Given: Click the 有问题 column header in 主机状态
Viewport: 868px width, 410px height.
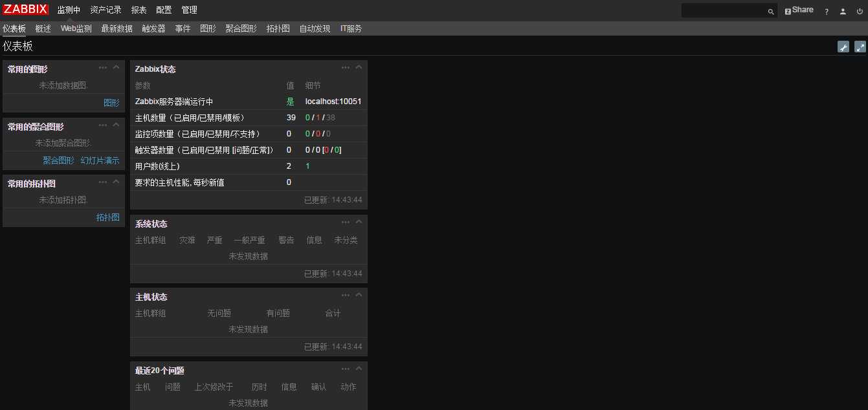Looking at the screenshot, I should coord(278,313).
